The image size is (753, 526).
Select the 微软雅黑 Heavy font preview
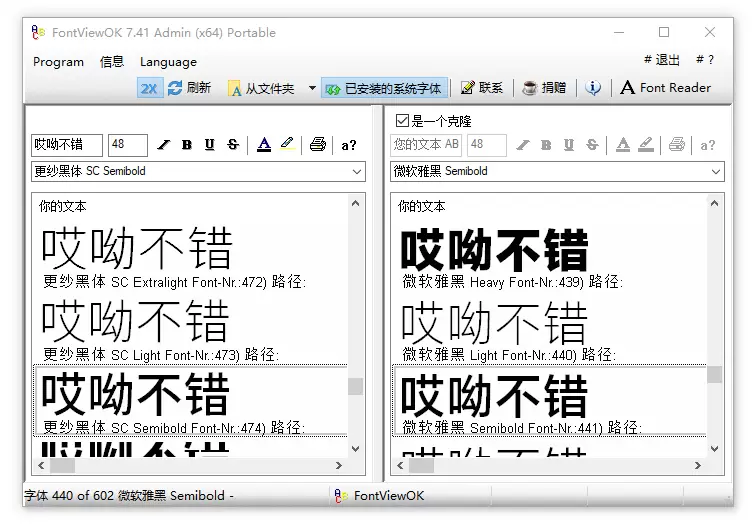pos(549,257)
